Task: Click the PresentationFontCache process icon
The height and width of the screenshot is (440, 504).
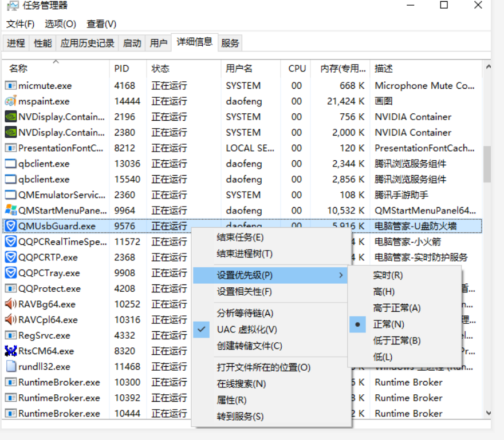Action: (11, 148)
